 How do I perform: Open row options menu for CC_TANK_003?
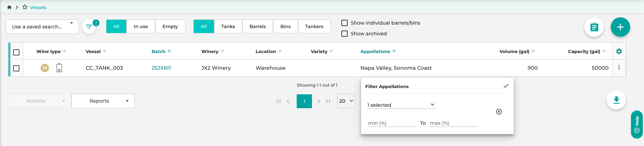click(x=619, y=68)
